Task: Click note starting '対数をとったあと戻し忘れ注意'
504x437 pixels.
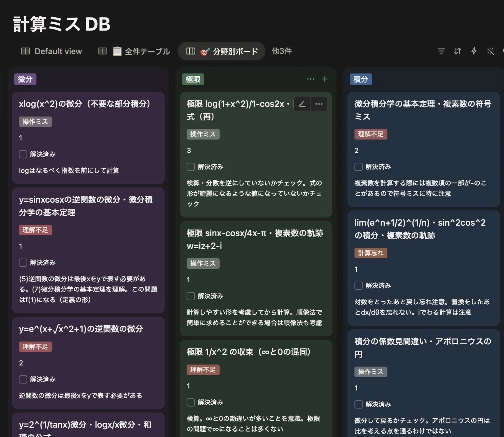Action: point(422,307)
